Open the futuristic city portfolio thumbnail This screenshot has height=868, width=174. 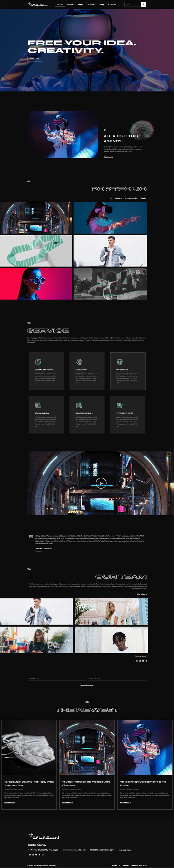pos(36,218)
